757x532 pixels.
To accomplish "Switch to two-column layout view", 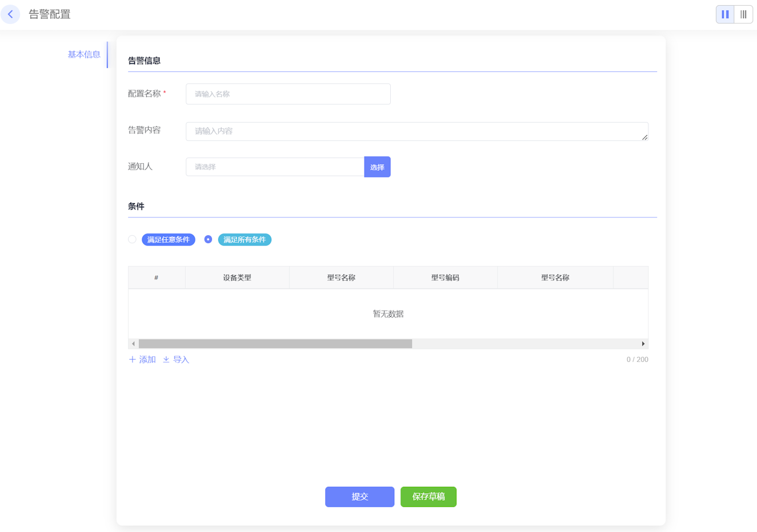I will click(725, 14).
